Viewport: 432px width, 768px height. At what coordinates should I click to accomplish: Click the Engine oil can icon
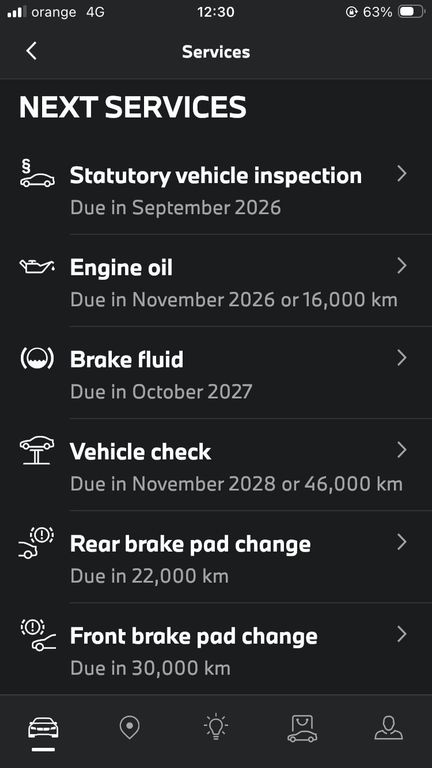pos(37,267)
